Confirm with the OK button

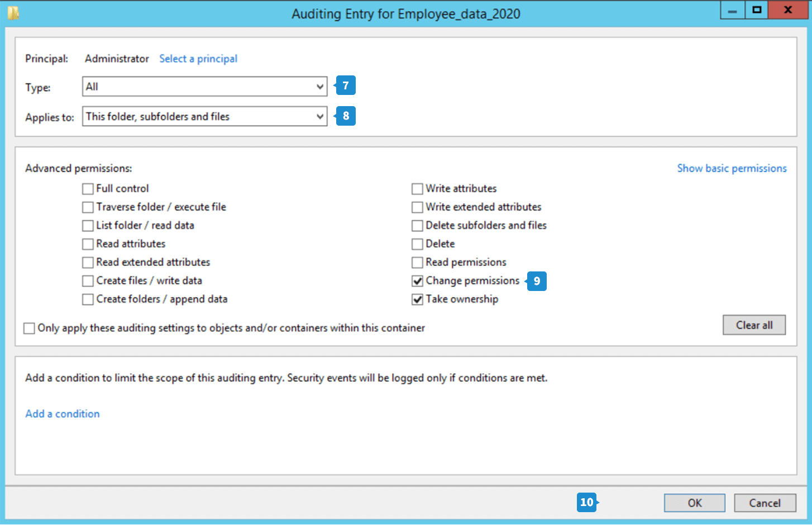pos(694,503)
